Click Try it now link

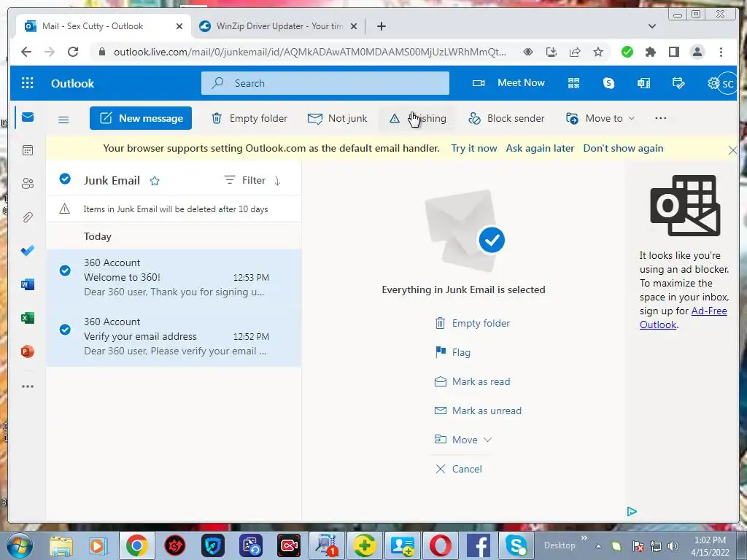tap(473, 148)
